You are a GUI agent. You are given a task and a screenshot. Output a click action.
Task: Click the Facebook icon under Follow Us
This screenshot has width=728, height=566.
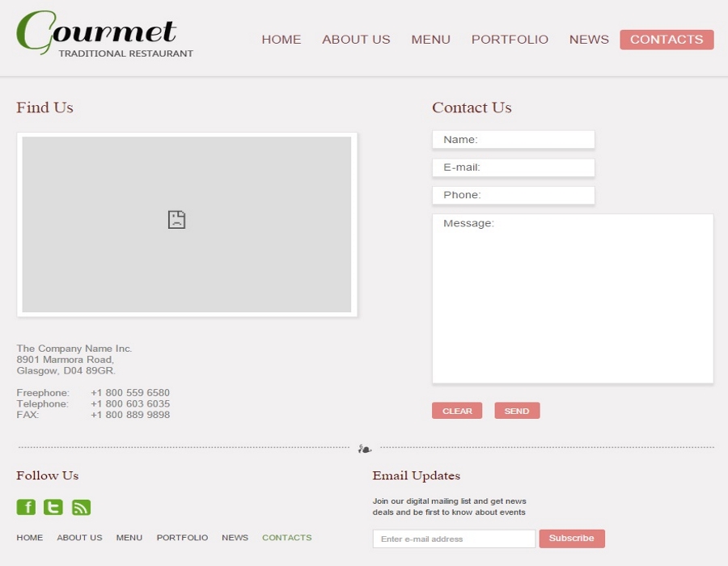point(26,507)
